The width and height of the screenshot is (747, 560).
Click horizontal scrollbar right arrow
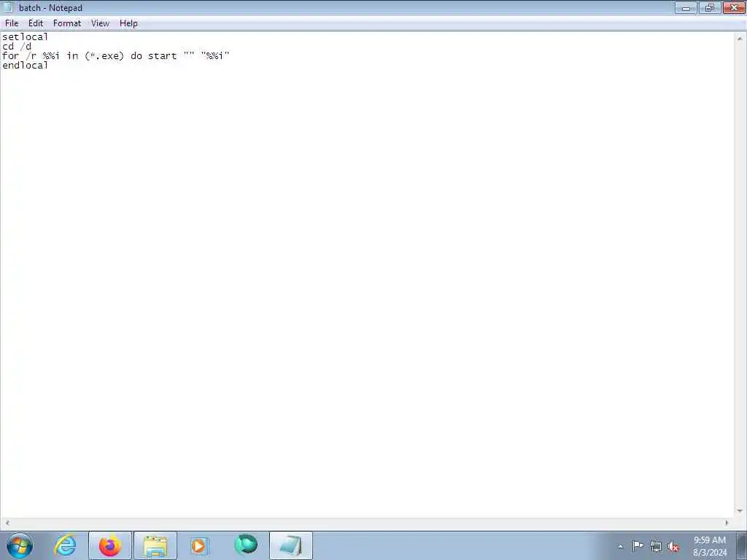727,523
